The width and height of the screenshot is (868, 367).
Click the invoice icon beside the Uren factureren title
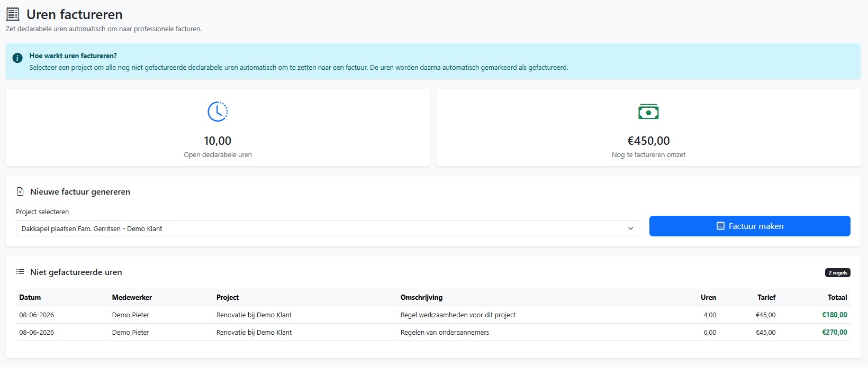[12, 14]
